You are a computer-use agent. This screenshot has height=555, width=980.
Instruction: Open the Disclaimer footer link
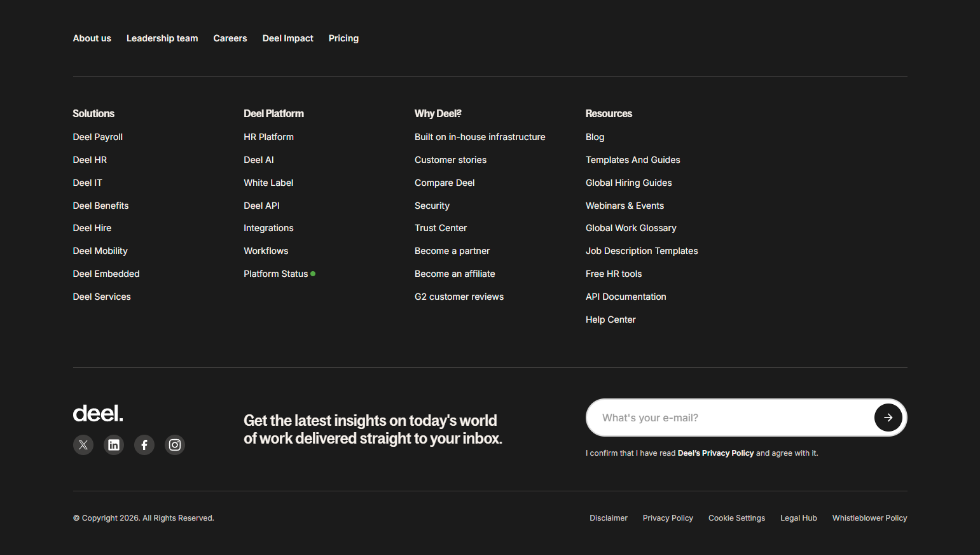(x=609, y=518)
